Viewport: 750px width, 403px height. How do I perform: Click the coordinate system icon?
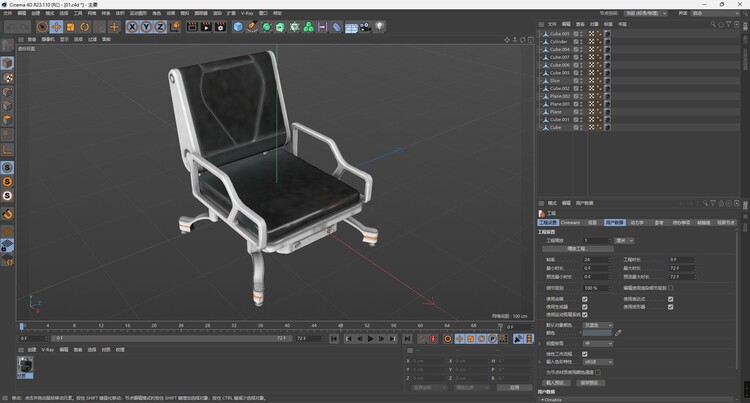175,27
